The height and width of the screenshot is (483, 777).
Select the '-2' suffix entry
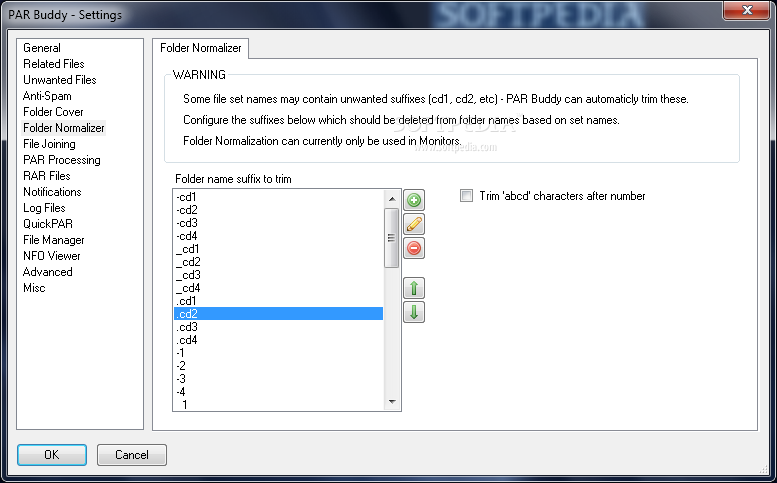pos(278,366)
